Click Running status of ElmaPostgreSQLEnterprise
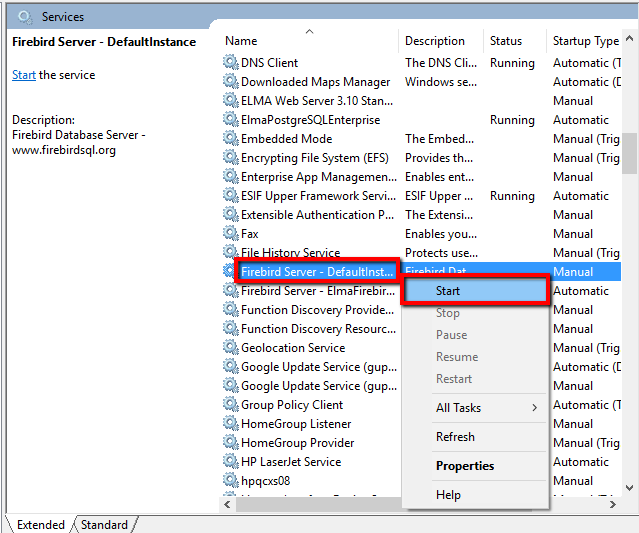Image resolution: width=639 pixels, height=533 pixels. click(x=512, y=119)
